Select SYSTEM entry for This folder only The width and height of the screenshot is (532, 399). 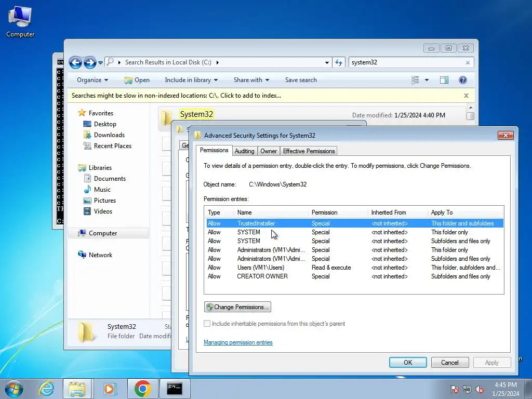pyautogui.click(x=354, y=232)
